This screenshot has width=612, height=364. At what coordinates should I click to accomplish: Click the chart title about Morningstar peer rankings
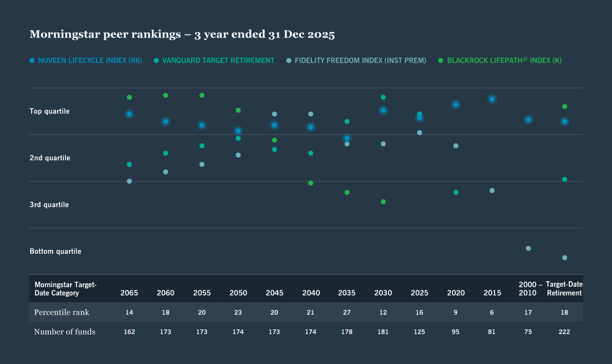(x=182, y=34)
